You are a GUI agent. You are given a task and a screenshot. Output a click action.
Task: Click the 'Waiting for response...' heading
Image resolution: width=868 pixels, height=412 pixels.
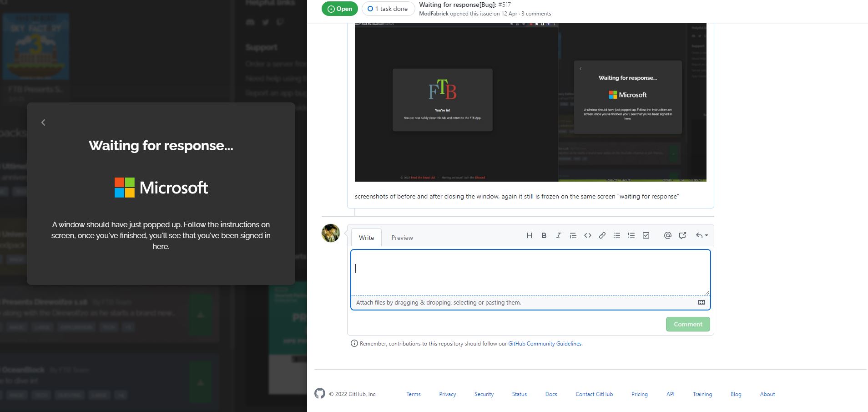point(161,146)
